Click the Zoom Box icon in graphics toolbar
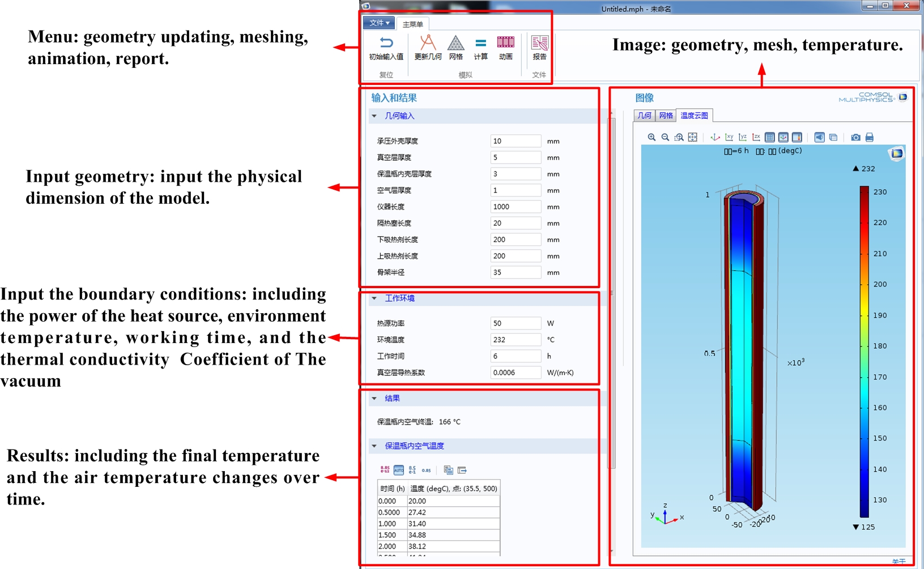Image resolution: width=924 pixels, height=569 pixels. coord(679,137)
